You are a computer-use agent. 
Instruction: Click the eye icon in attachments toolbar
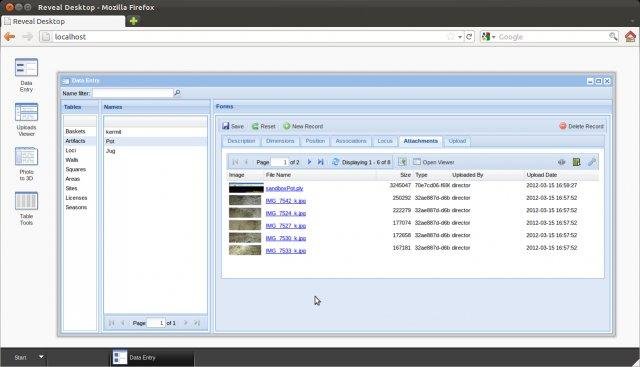click(562, 162)
